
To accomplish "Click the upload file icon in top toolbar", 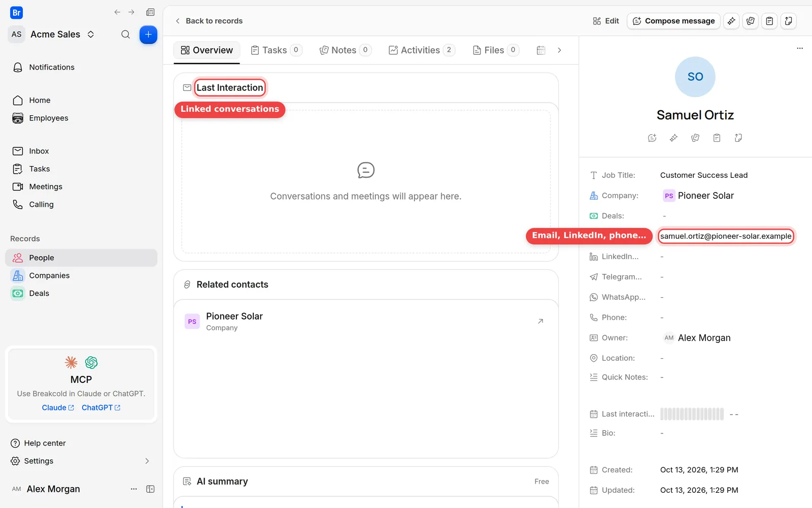I will pyautogui.click(x=789, y=21).
